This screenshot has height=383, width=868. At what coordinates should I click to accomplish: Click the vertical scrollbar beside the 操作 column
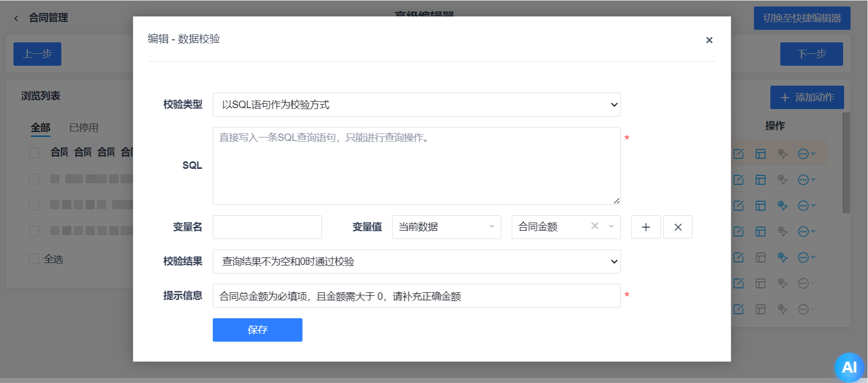tap(846, 163)
